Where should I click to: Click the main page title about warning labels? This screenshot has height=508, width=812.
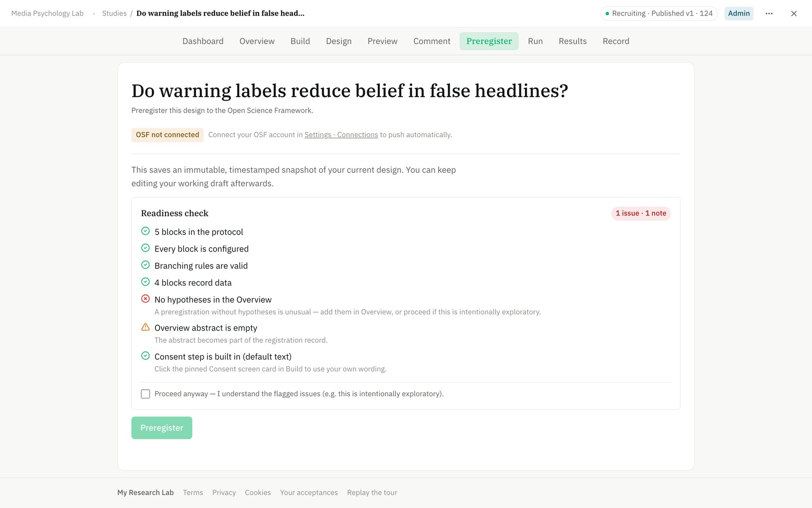[x=350, y=91]
